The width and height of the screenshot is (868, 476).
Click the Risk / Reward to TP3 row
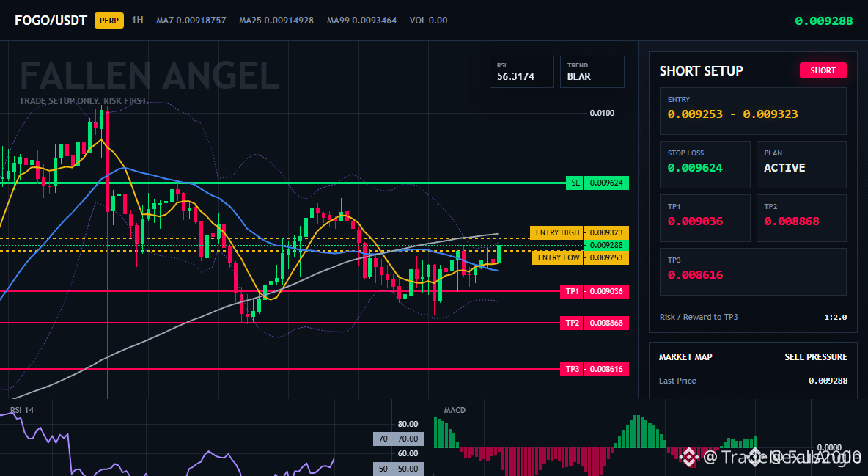pyautogui.click(x=753, y=317)
